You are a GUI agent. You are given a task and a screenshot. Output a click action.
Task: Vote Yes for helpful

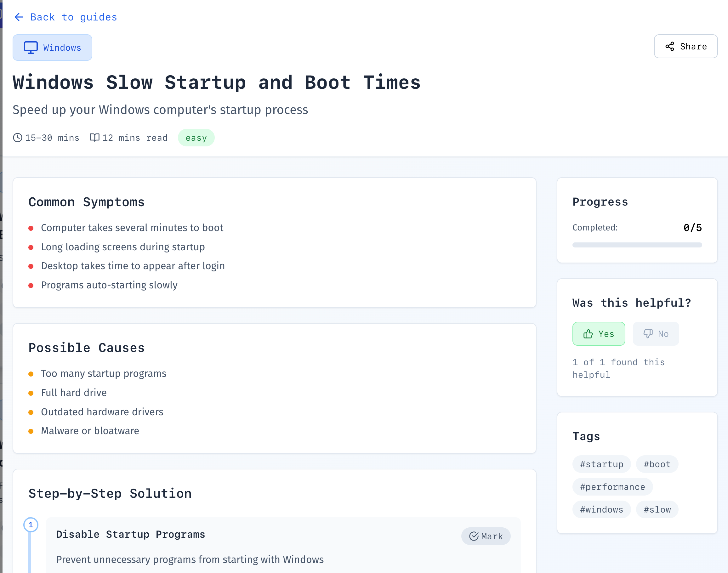coord(599,334)
